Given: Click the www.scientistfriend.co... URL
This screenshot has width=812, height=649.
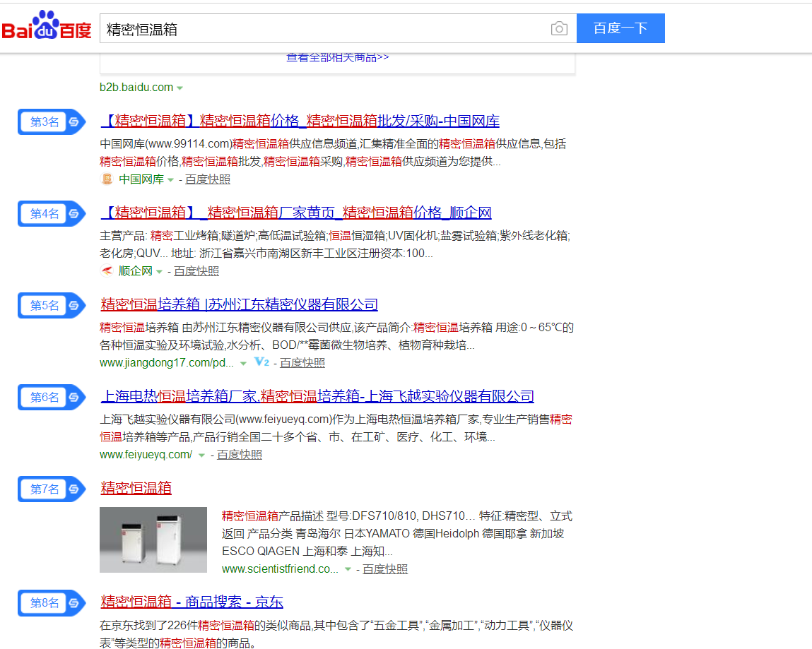Looking at the screenshot, I should pyautogui.click(x=280, y=568).
